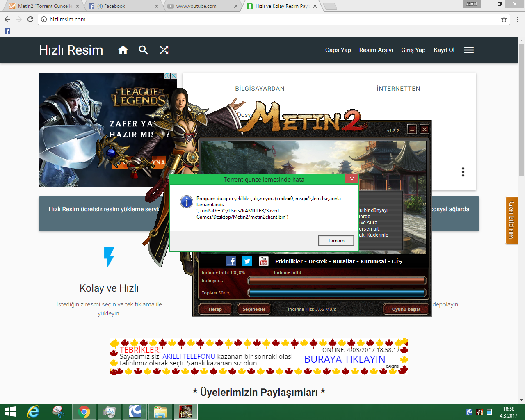Open the search magnifier in the site header
This screenshot has width=525, height=420.
143,50
